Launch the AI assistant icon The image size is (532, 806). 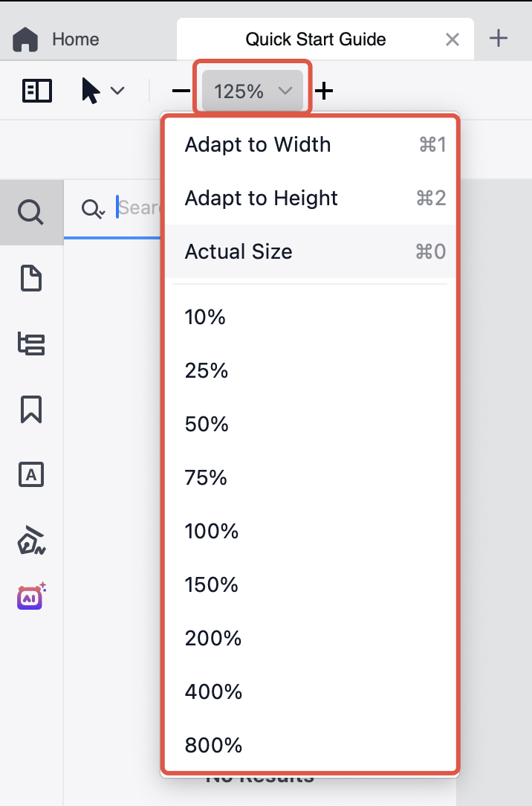point(31,596)
